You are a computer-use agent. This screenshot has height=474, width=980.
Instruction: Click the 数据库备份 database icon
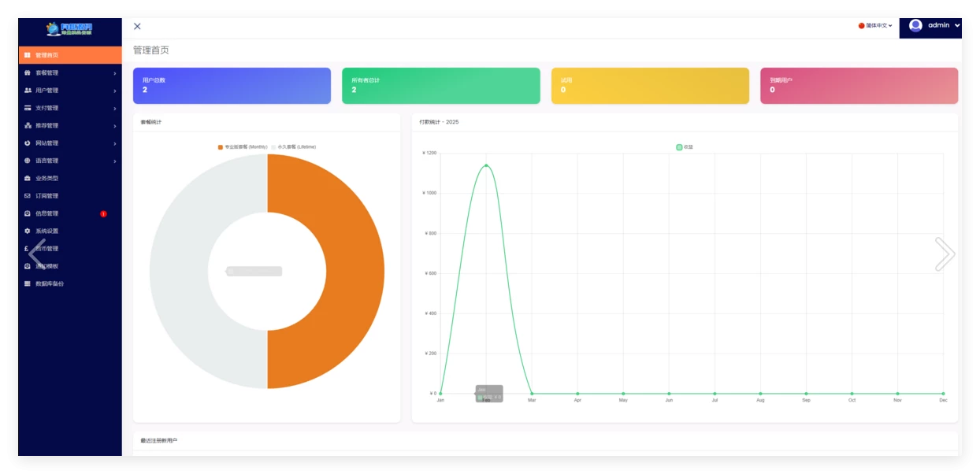coord(28,283)
